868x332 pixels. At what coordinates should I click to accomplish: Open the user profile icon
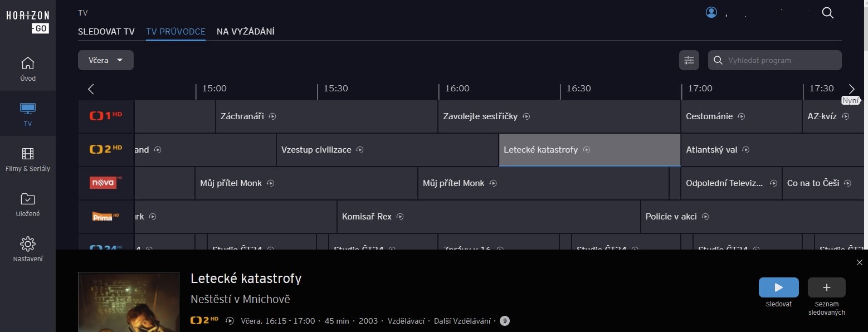click(x=711, y=13)
